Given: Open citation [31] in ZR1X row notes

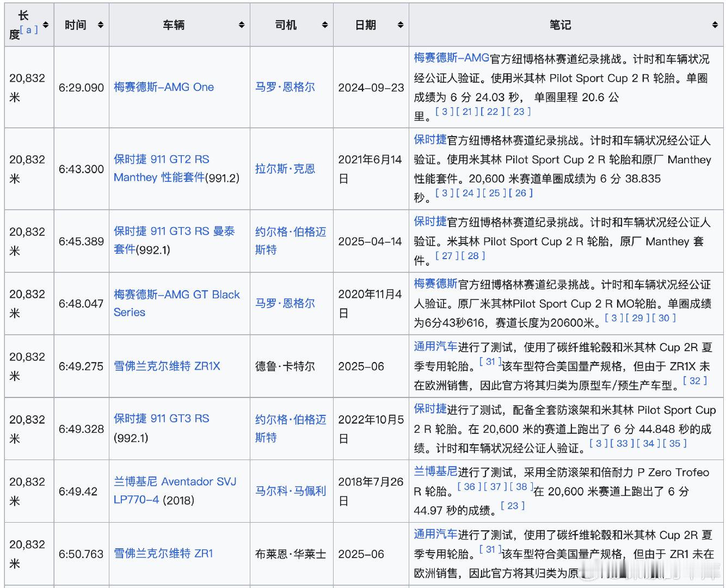Looking at the screenshot, I should click(490, 362).
